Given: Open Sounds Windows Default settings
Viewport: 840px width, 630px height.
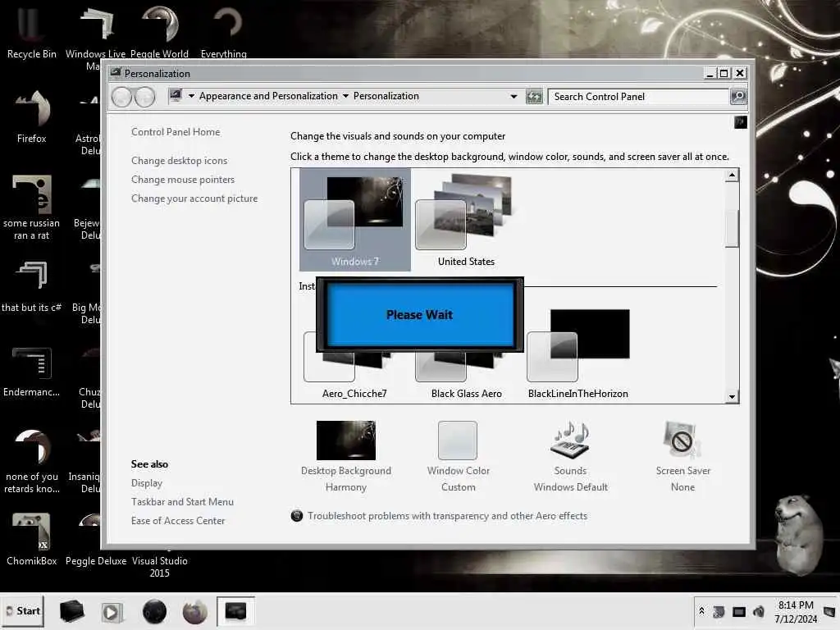Looking at the screenshot, I should pos(571,456).
